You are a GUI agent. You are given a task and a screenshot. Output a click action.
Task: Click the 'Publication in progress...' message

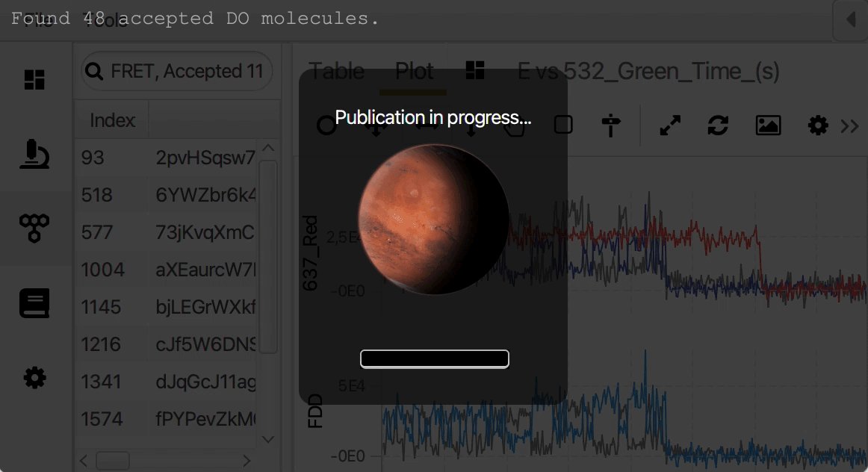[x=433, y=117]
